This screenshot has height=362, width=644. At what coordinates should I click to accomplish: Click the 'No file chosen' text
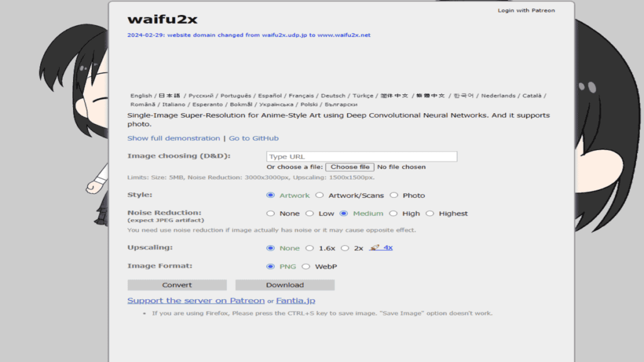(x=401, y=167)
